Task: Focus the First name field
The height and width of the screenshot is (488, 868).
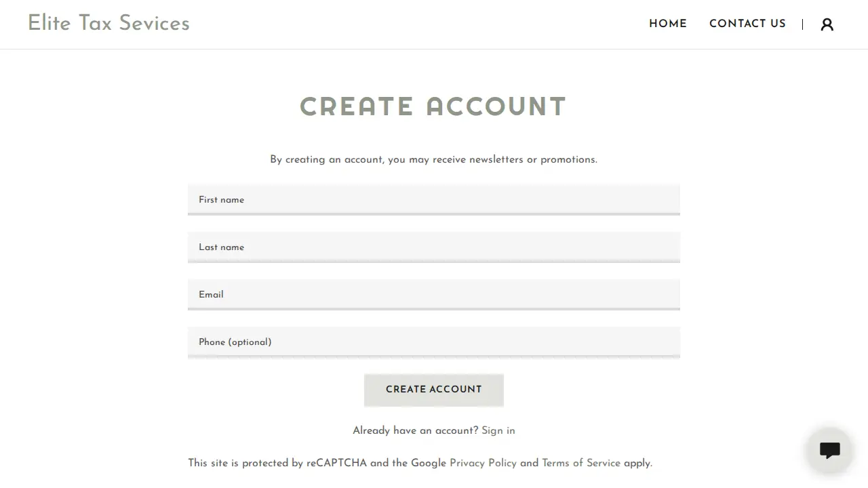Action: [434, 200]
